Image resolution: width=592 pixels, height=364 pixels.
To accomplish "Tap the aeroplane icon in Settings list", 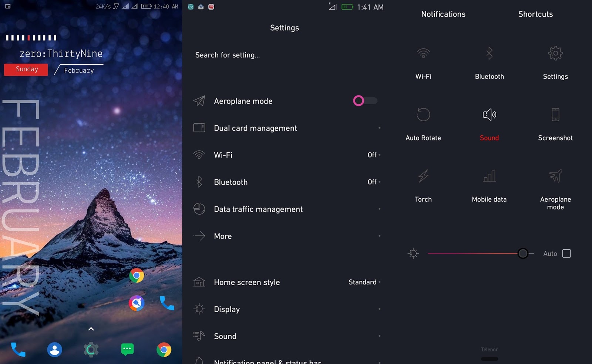I will [x=199, y=101].
